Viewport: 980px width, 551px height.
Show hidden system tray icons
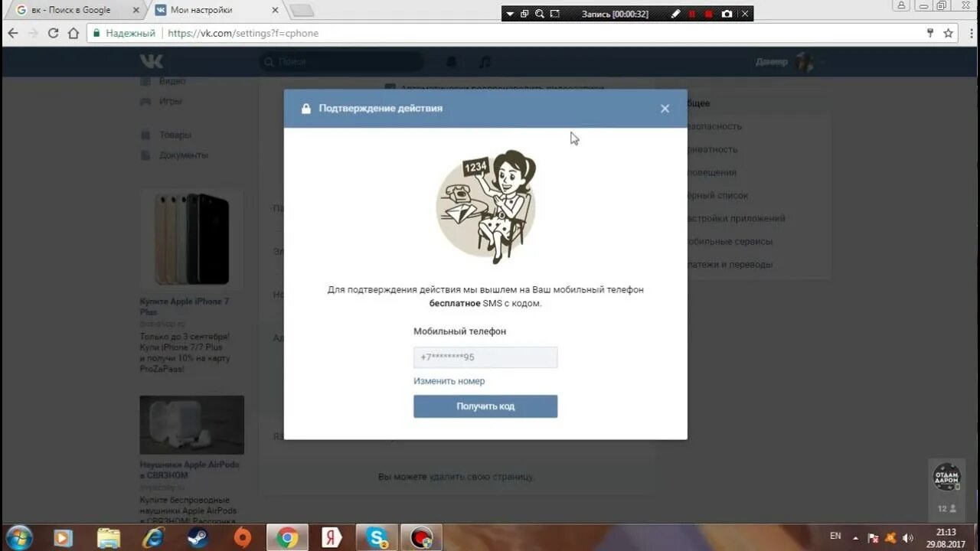coord(856,536)
